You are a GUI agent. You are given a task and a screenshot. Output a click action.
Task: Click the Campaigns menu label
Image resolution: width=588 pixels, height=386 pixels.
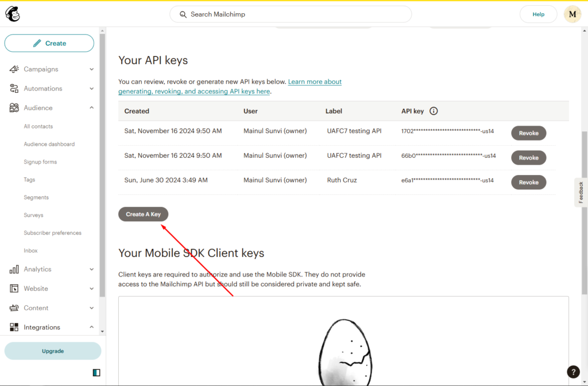[x=41, y=69]
